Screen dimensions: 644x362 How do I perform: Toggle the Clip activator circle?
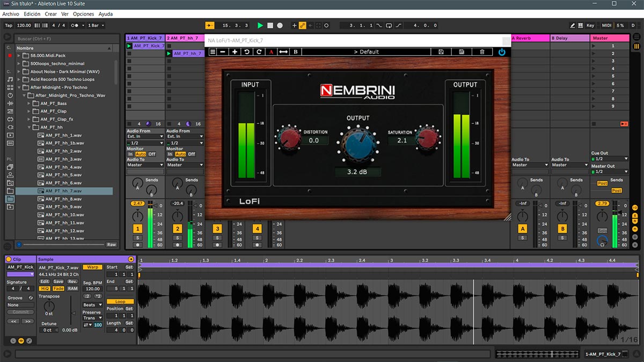click(x=8, y=260)
